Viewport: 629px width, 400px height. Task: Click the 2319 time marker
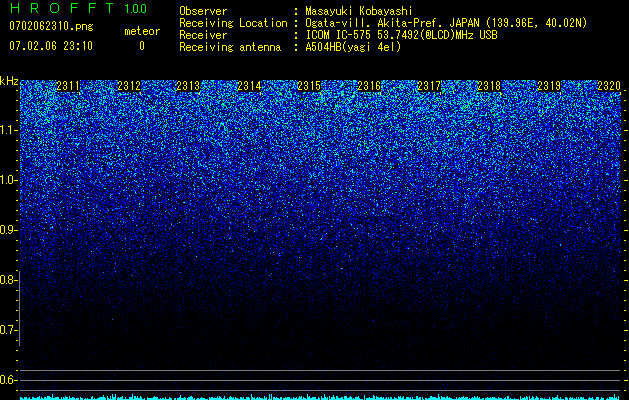(x=549, y=86)
